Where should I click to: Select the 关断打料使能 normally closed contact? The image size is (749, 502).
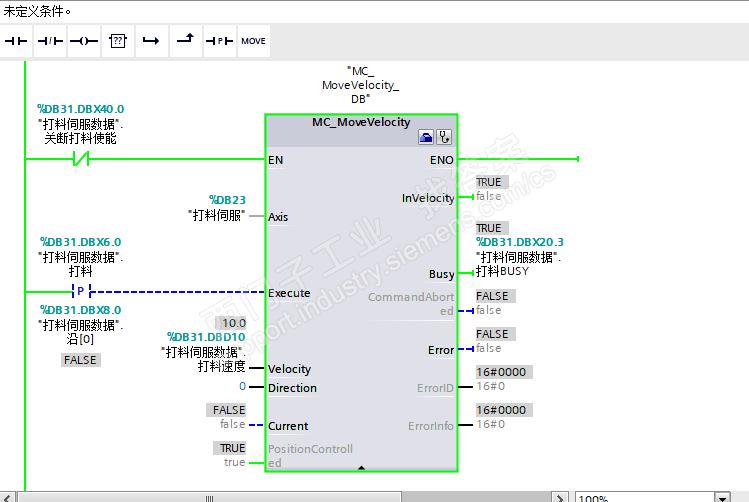(x=81, y=159)
